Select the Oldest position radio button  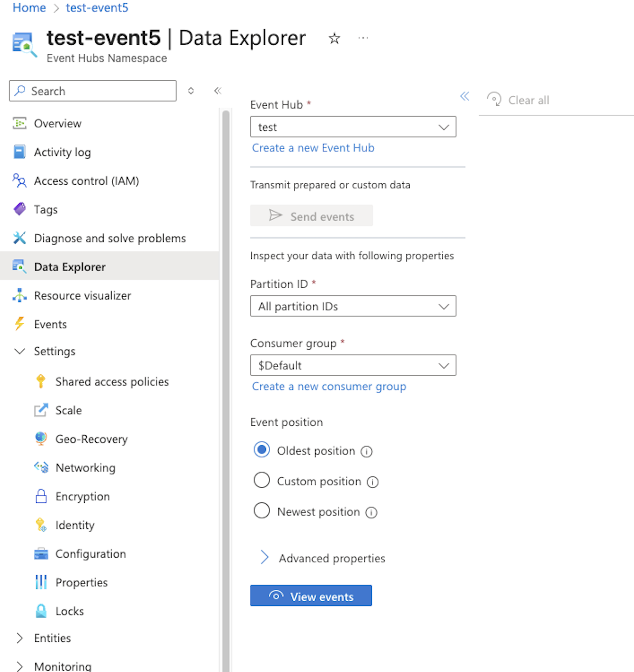tap(261, 450)
